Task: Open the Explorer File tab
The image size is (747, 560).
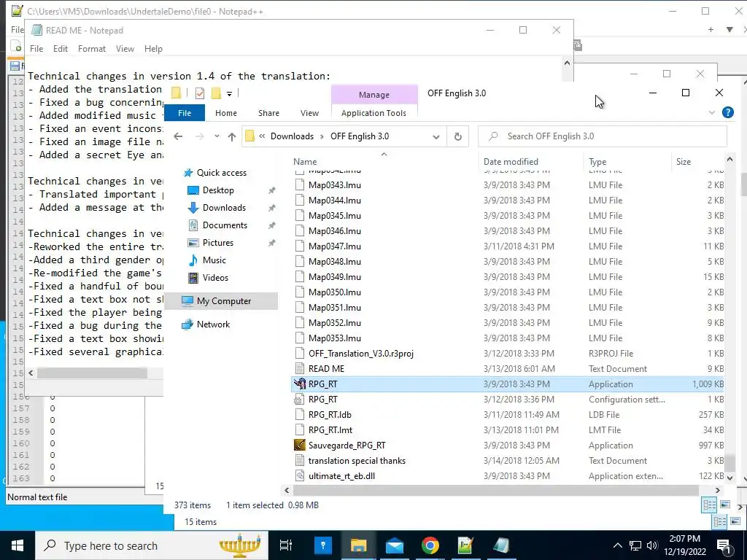Action: 185,113
